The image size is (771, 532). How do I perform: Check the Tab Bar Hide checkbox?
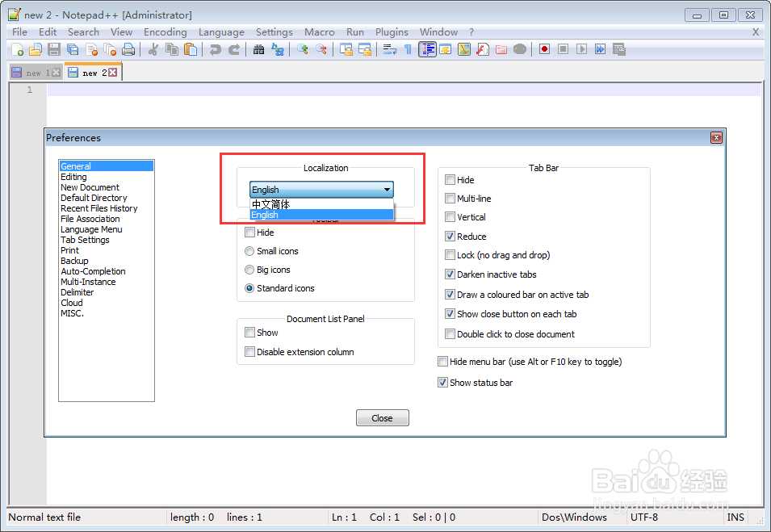[450, 179]
